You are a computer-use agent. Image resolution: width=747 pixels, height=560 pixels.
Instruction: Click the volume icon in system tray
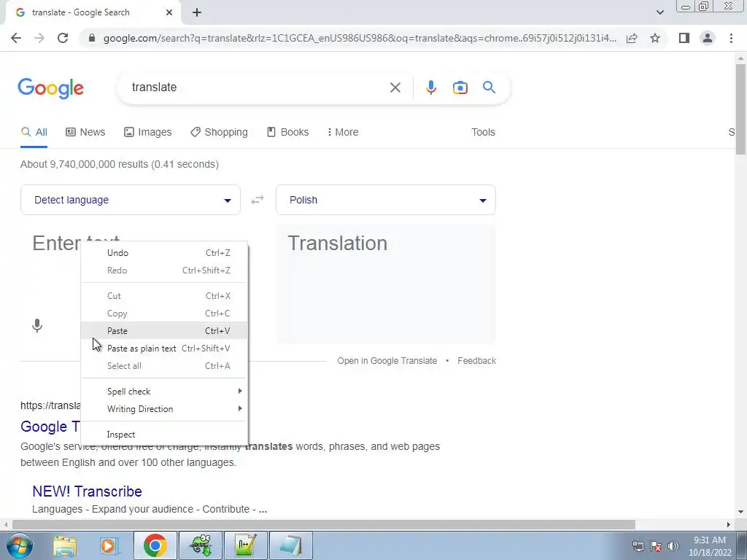(673, 545)
